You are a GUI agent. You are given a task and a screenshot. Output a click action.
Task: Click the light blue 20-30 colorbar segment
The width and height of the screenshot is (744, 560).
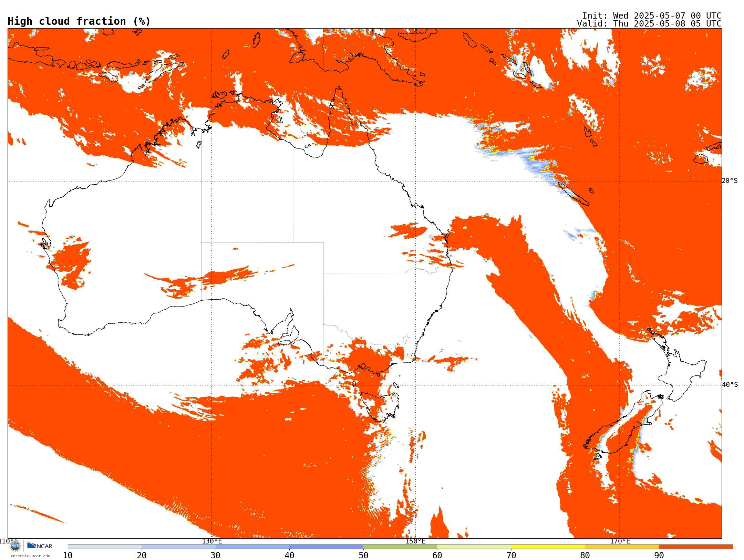tap(178, 547)
